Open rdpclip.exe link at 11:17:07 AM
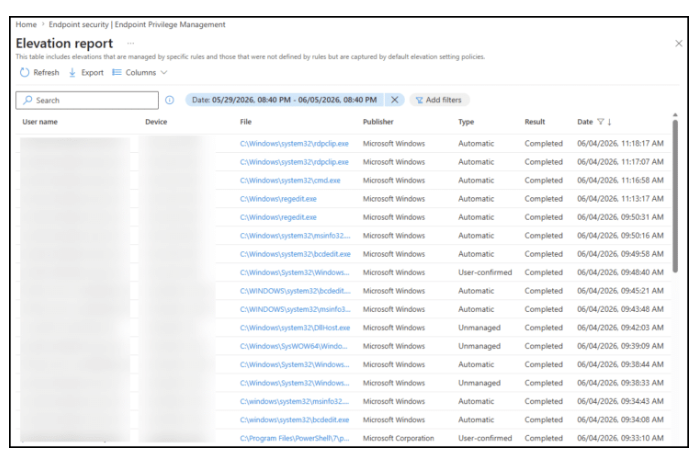The height and width of the screenshot is (466, 699). pyautogui.click(x=294, y=162)
